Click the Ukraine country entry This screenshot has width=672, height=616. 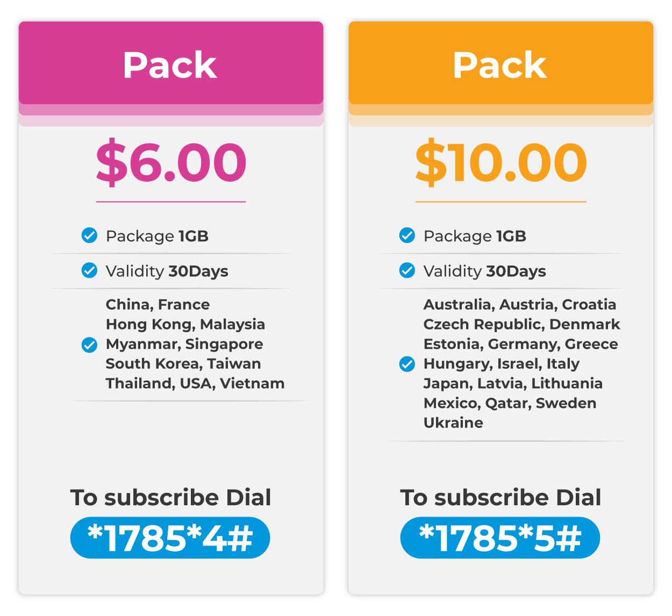453,422
